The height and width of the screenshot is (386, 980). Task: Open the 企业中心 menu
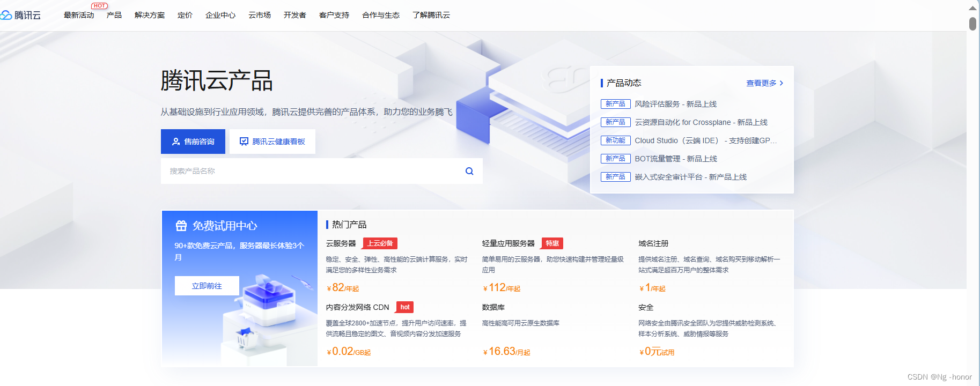pos(220,15)
